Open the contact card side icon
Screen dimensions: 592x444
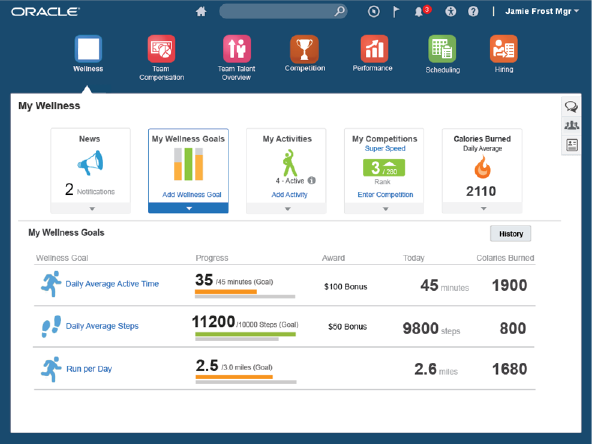(572, 145)
